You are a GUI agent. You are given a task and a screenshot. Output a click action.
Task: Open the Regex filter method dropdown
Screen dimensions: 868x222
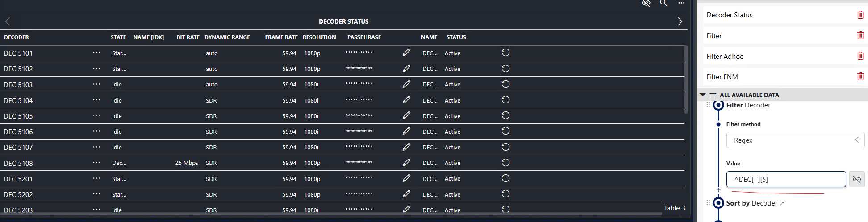point(795,140)
